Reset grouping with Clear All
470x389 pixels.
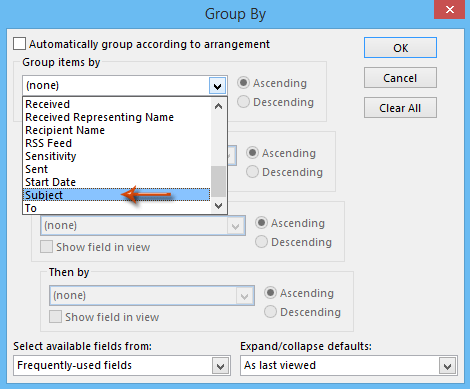(400, 108)
